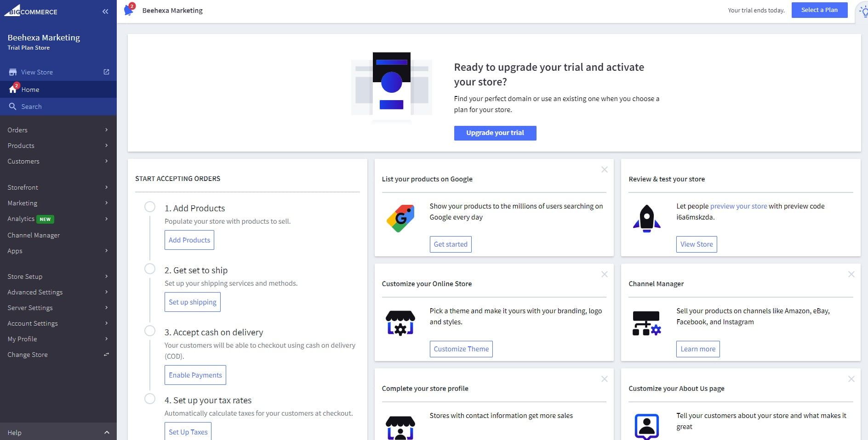Click the Change Store swap arrows icon
This screenshot has width=868, height=440.
tap(106, 354)
